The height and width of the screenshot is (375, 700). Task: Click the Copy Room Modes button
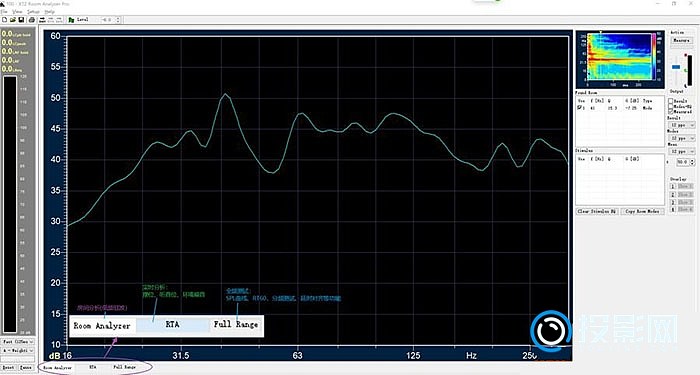pos(642,211)
